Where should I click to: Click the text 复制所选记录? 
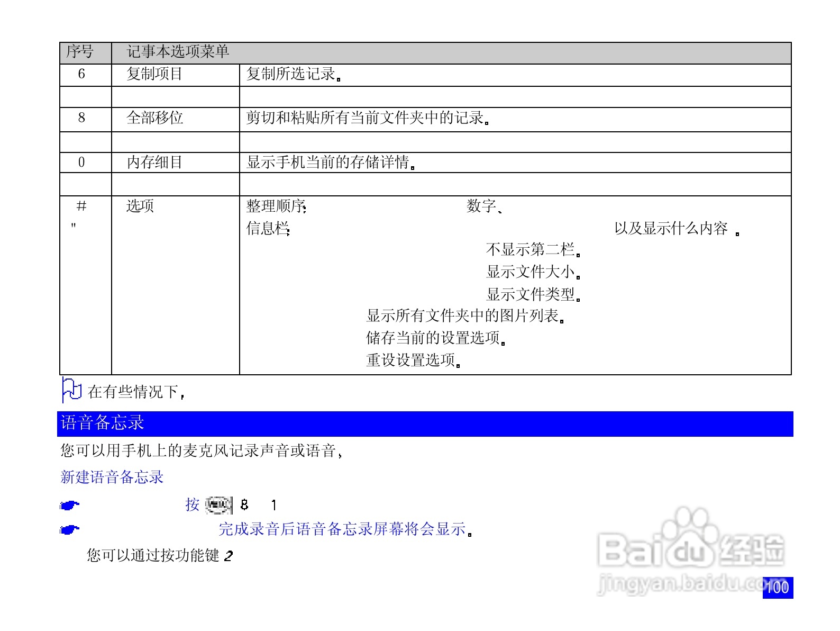[x=294, y=74]
